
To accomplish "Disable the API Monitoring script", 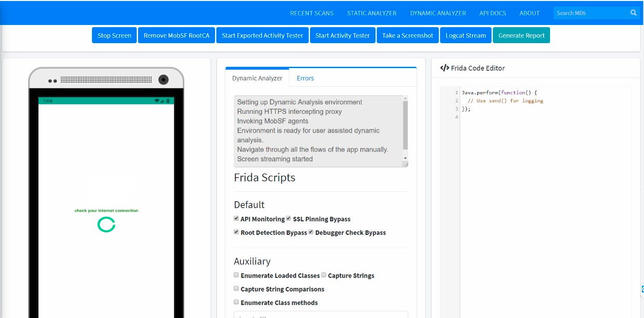I will (x=236, y=218).
